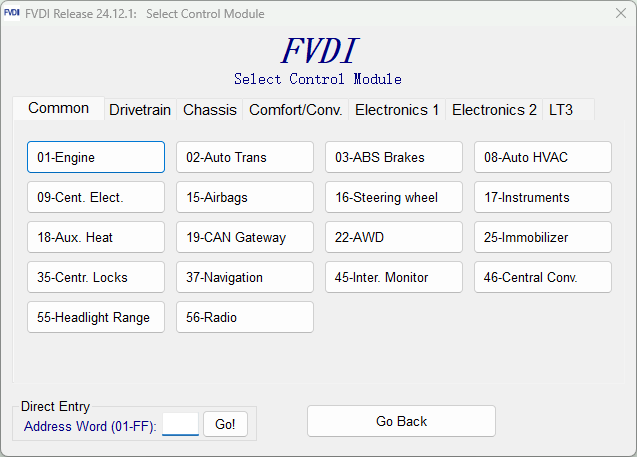637x457 pixels.
Task: Open the 01-Engine control module
Action: pyautogui.click(x=96, y=157)
